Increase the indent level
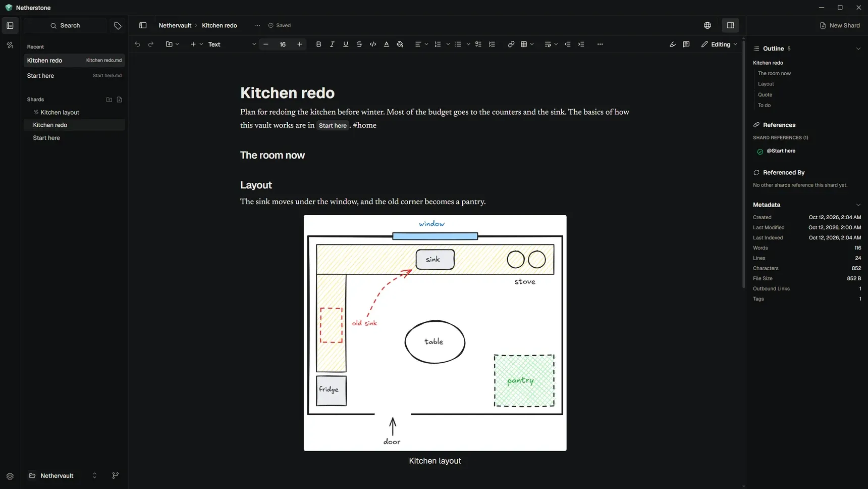 point(581,44)
